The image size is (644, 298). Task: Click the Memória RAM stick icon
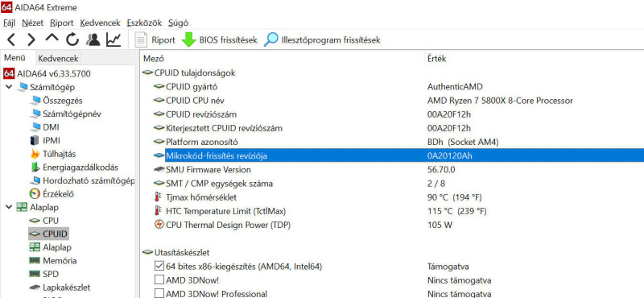tap(35, 261)
